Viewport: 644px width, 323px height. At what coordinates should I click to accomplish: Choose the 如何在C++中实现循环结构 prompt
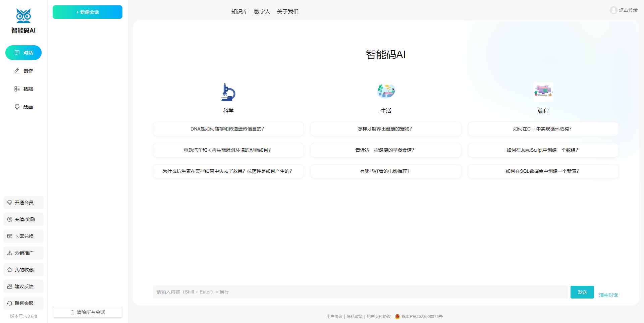pyautogui.click(x=543, y=129)
